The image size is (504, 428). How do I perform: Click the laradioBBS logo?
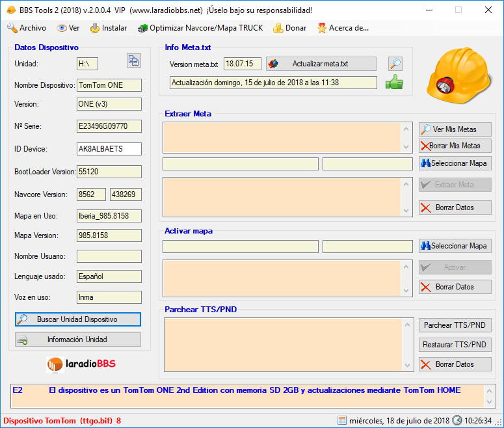point(81,364)
